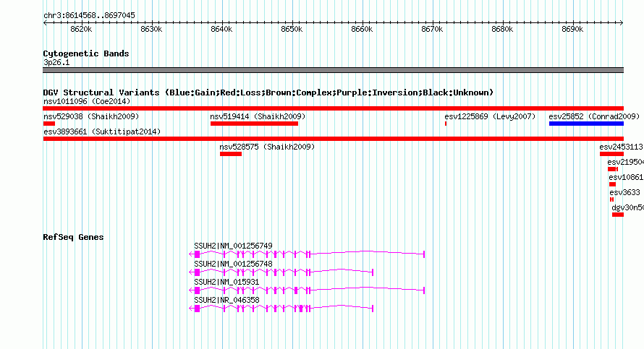Screen dimensions: 644x349
Task: Click the dgv30n50 variant label
Action: [x=627, y=207]
